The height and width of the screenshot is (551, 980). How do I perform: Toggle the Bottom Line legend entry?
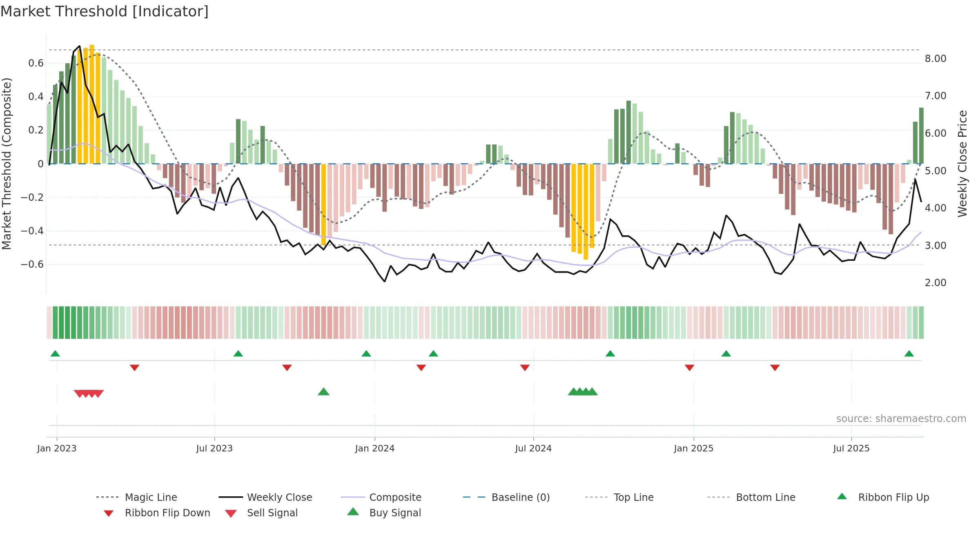(751, 497)
